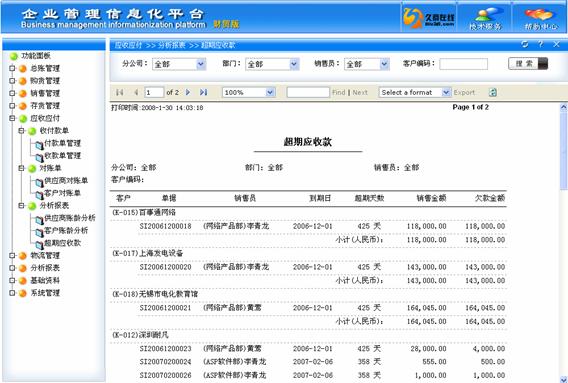The height and width of the screenshot is (383, 568).
Task: Select 客户对账单 in the tree
Action: pos(62,193)
